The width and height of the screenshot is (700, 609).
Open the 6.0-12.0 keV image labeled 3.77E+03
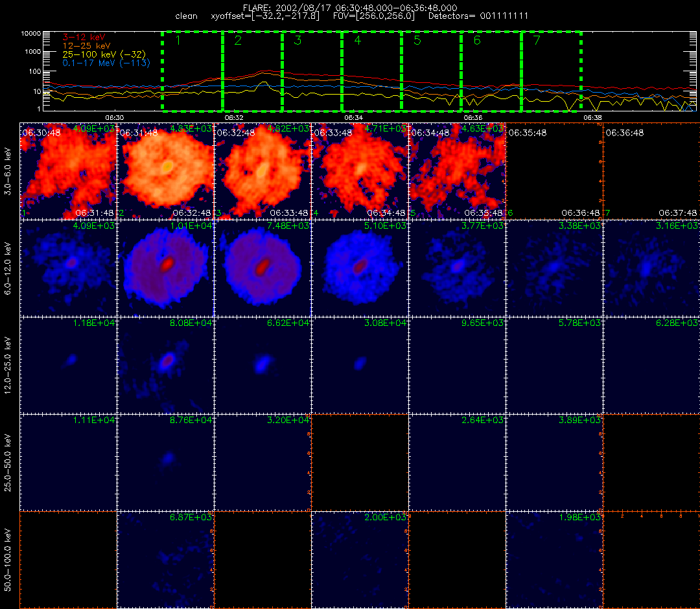tap(458, 268)
